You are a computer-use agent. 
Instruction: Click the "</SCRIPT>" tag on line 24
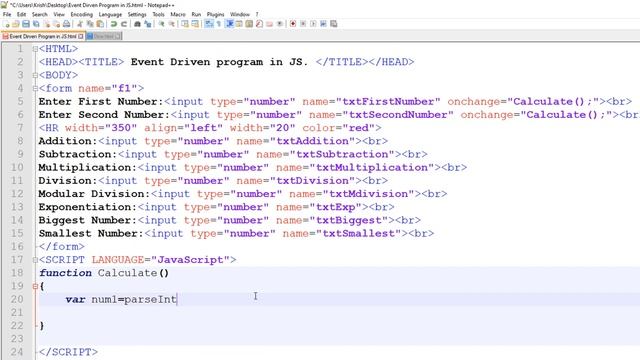68,352
